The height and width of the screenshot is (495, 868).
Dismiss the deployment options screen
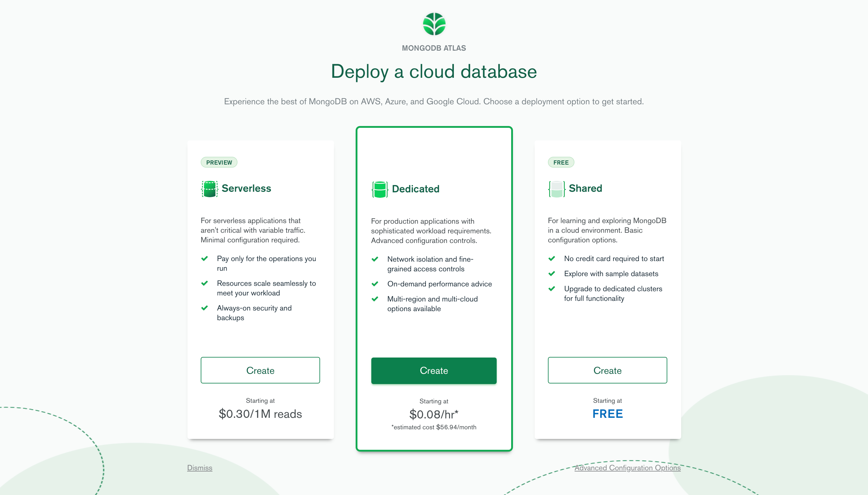(x=200, y=468)
